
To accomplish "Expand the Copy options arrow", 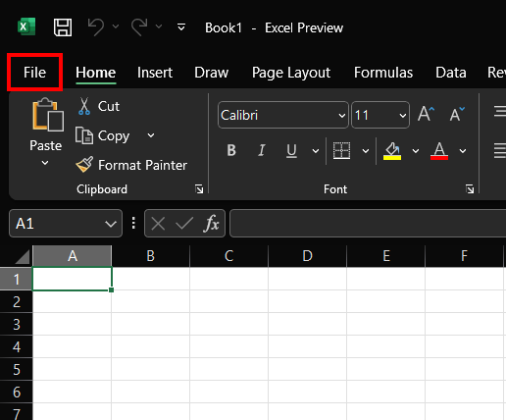I will 151,135.
